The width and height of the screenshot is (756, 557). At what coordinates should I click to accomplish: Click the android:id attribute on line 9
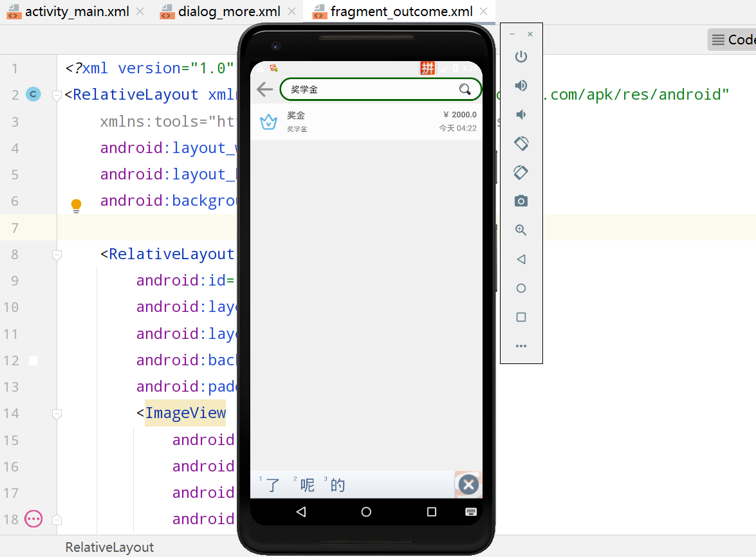tap(181, 280)
